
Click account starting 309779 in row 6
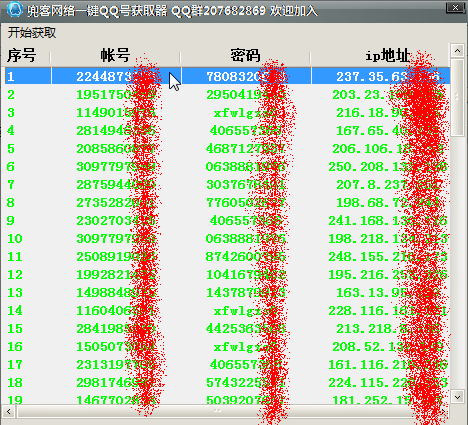tap(115, 167)
